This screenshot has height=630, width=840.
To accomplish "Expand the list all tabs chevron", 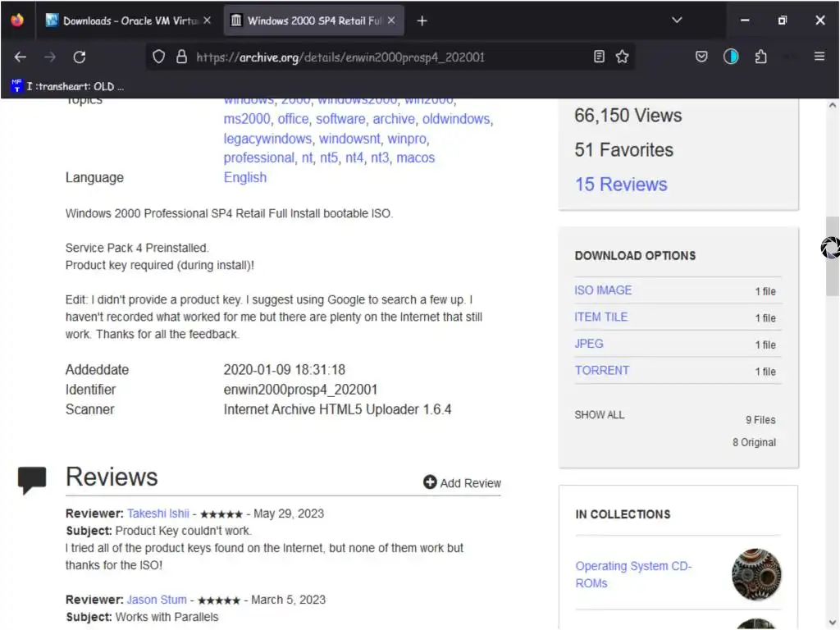I will (677, 20).
